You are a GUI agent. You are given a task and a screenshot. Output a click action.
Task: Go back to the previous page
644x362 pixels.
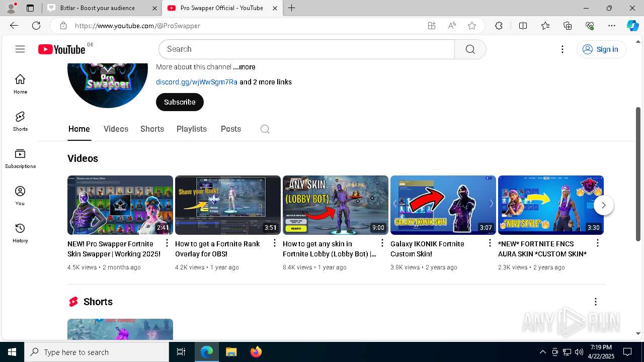tap(14, 26)
